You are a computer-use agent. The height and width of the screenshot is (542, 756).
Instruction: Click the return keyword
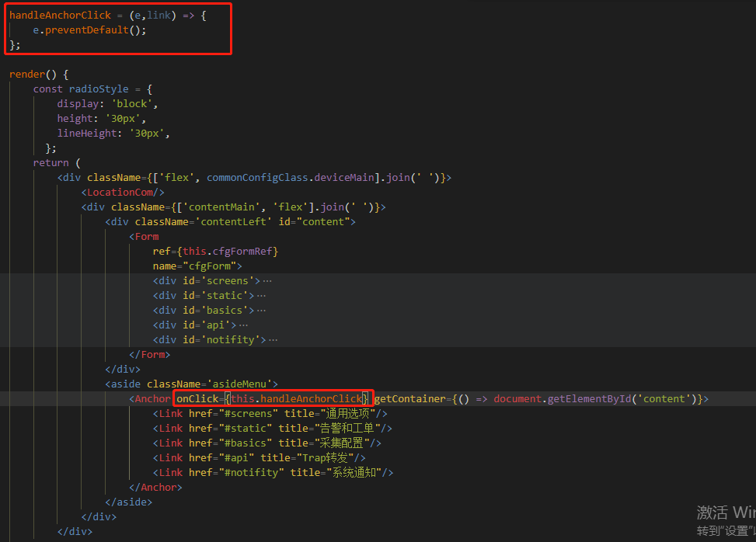[x=51, y=163]
